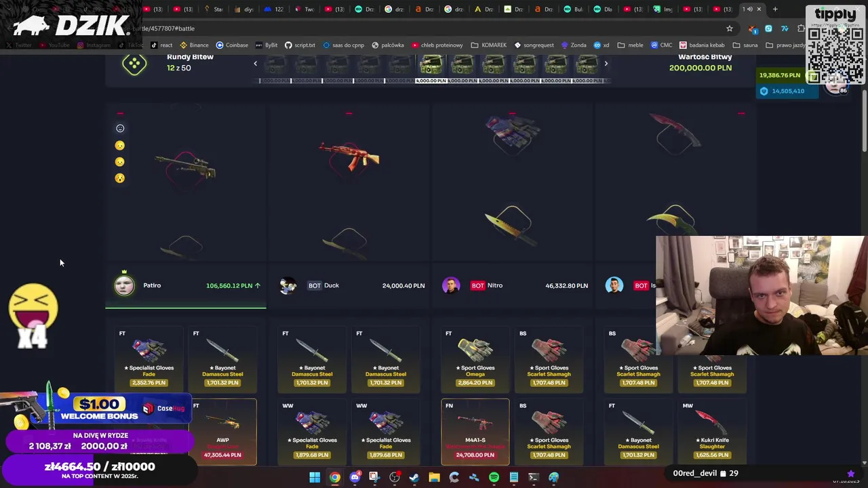Expand the prawo jazdy bookmark folder
868x488 pixels.
786,45
